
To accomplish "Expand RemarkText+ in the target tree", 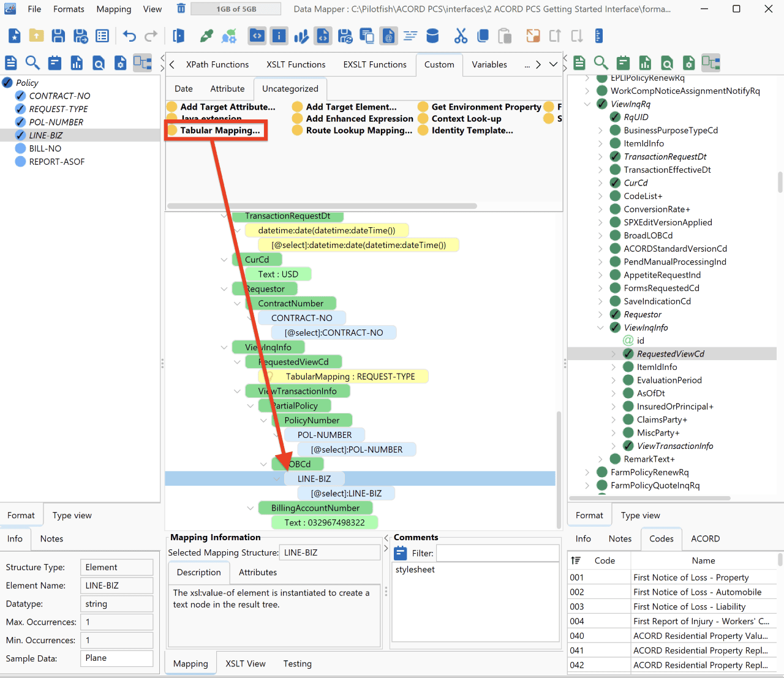I will [600, 459].
